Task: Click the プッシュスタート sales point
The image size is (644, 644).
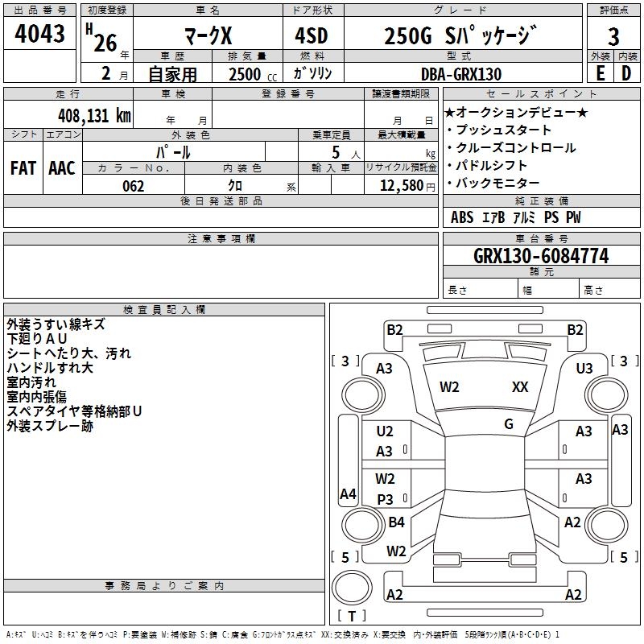Action: point(498,130)
